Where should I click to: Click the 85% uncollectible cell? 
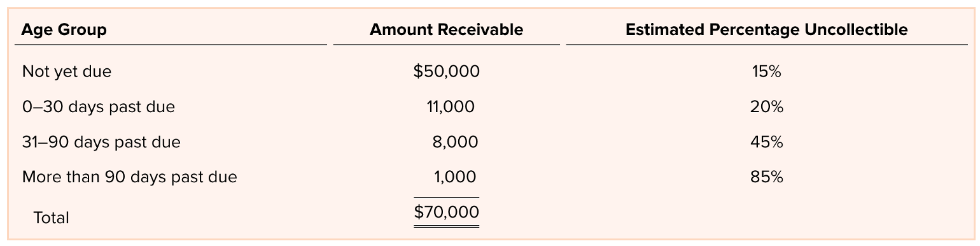(x=766, y=177)
